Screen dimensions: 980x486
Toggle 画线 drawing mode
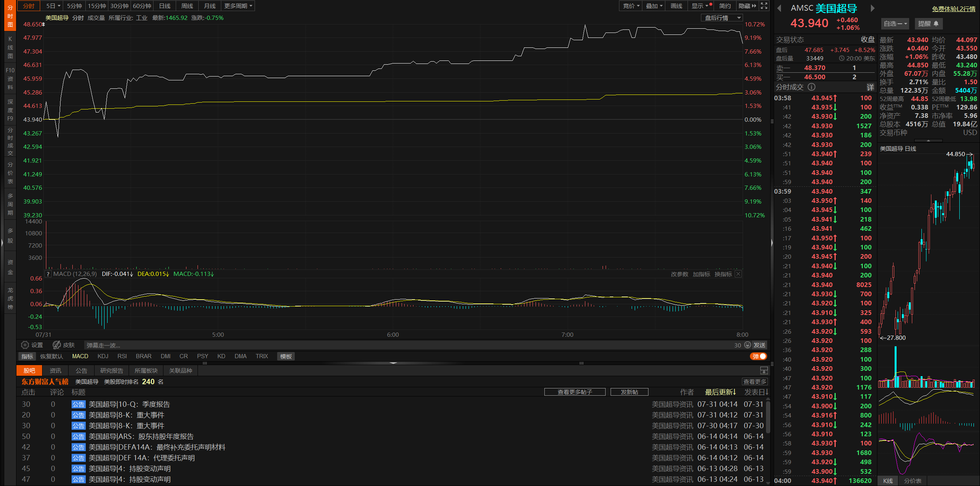[676, 6]
